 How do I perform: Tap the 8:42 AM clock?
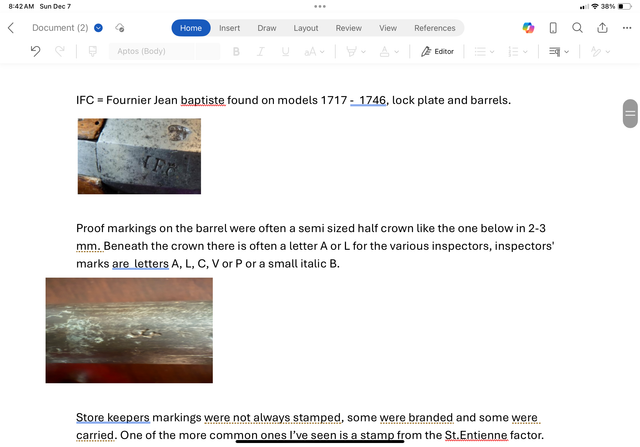pos(21,6)
